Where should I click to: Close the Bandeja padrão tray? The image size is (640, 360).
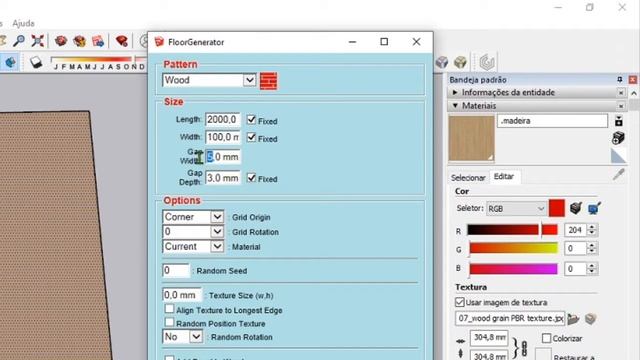coord(632,80)
